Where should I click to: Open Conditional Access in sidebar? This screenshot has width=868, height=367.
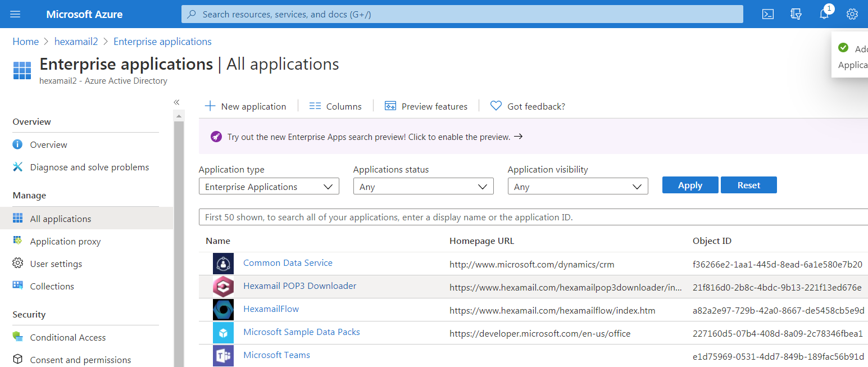(67, 338)
